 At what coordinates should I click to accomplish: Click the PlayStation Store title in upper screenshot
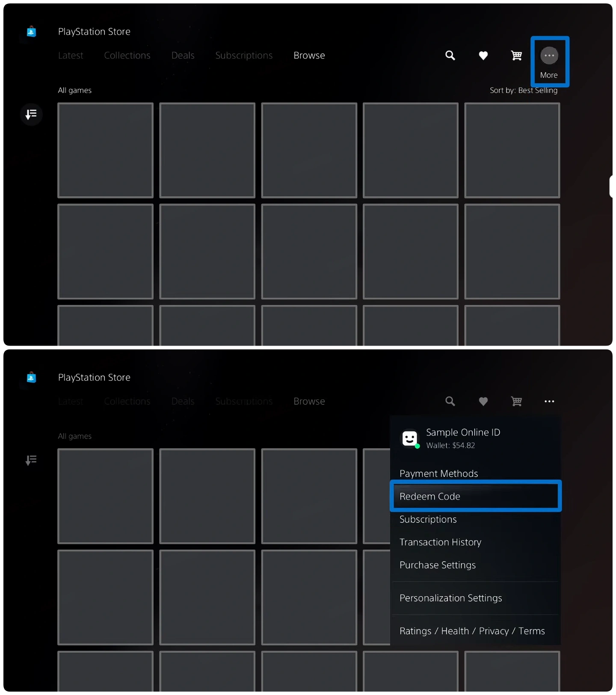tap(94, 32)
